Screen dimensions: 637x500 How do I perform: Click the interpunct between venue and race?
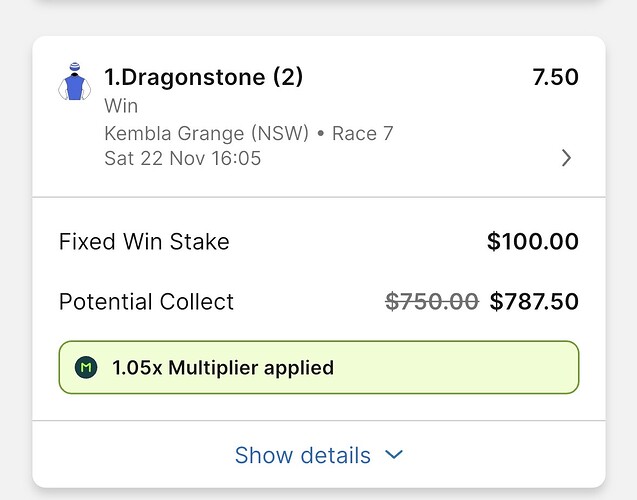coord(319,133)
